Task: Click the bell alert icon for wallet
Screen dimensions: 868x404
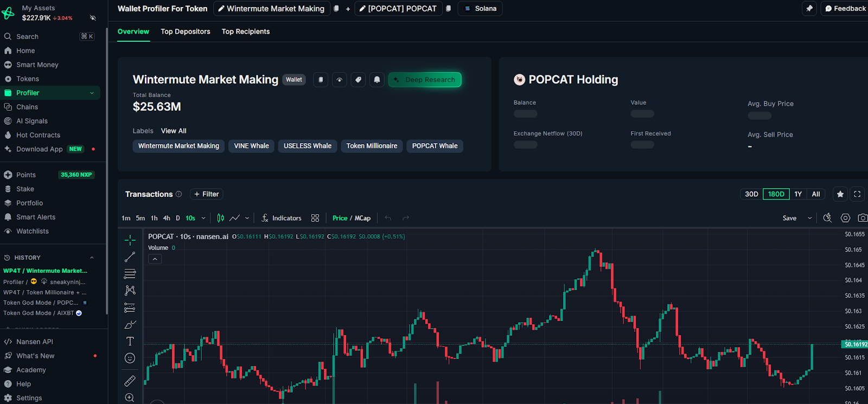Action: 377,80
